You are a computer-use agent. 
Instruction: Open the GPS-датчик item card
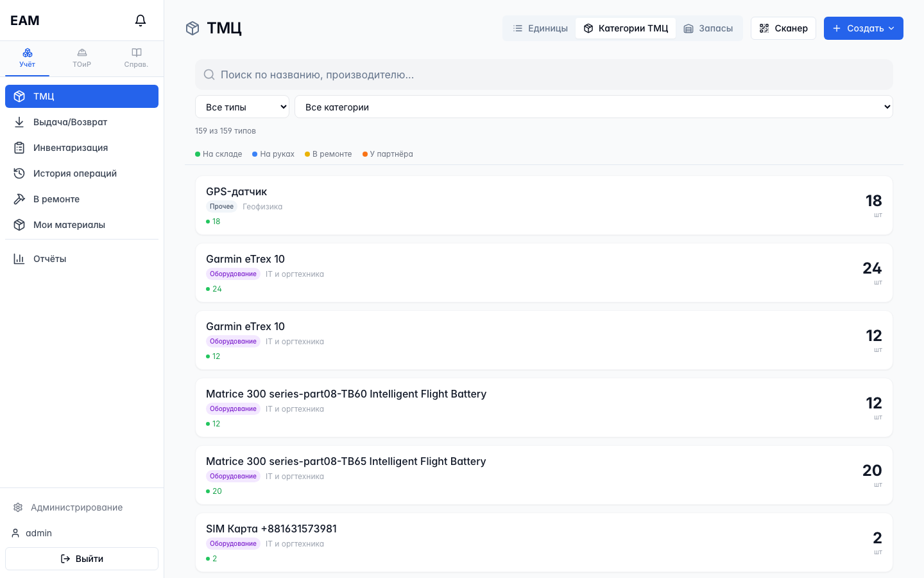544,206
